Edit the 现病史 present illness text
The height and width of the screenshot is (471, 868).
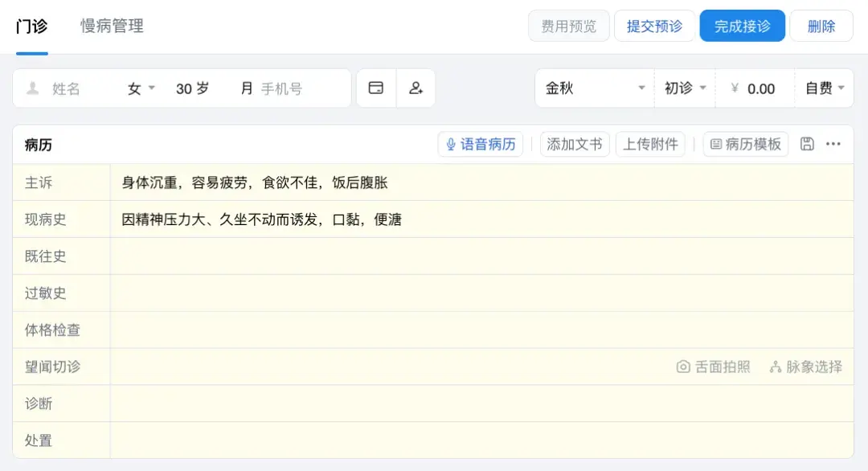[x=481, y=219]
